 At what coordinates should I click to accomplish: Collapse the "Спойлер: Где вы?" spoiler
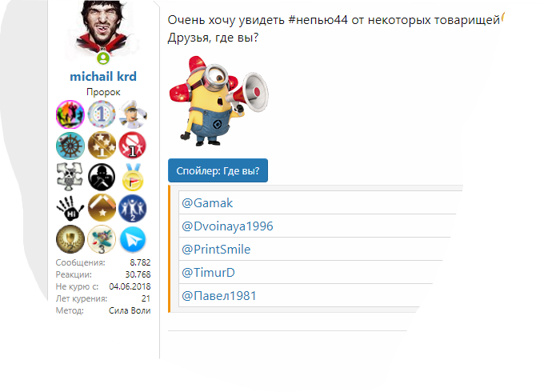pyautogui.click(x=218, y=170)
